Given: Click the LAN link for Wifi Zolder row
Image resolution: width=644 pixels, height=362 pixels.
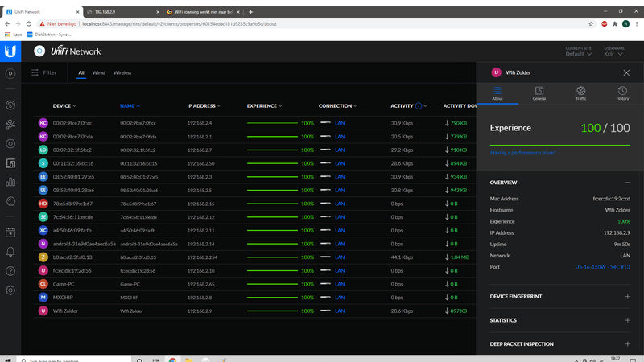Looking at the screenshot, I should point(340,311).
